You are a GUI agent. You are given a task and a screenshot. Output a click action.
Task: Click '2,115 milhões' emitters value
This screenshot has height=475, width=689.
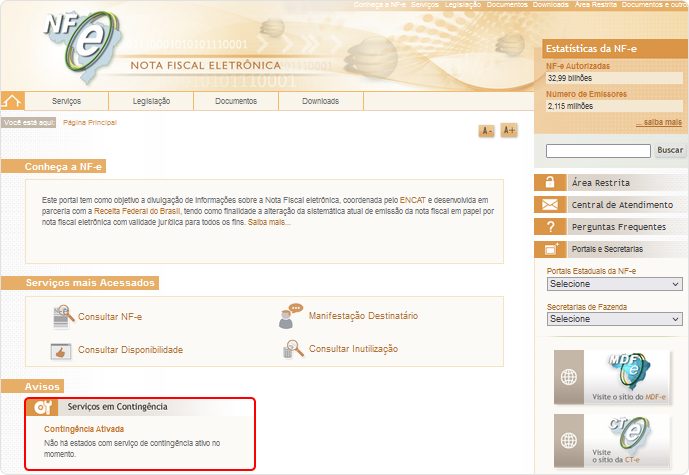[570, 106]
